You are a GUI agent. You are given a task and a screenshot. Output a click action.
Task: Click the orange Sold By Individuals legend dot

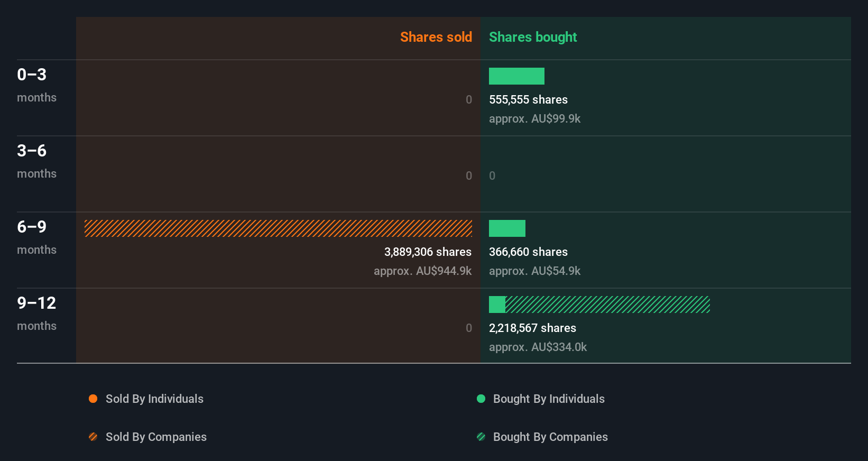point(93,399)
